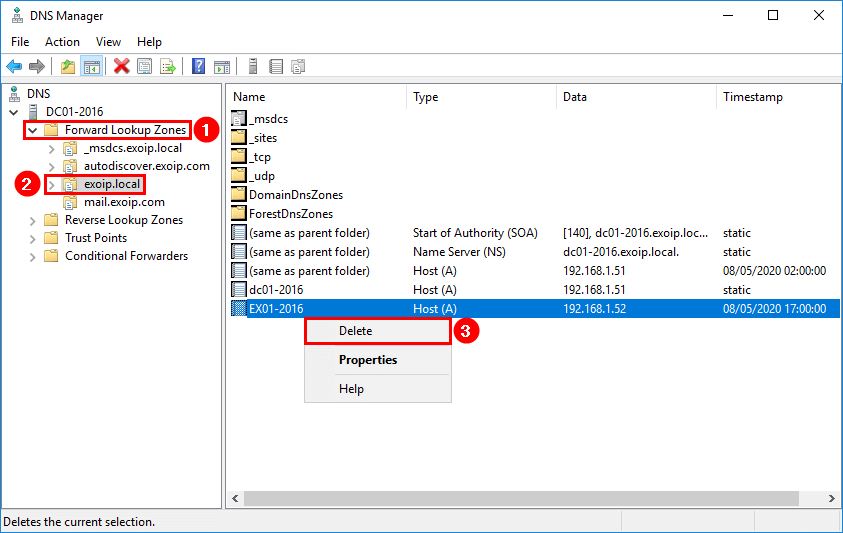Select exoip.local in the tree
843x533 pixels.
(x=112, y=184)
